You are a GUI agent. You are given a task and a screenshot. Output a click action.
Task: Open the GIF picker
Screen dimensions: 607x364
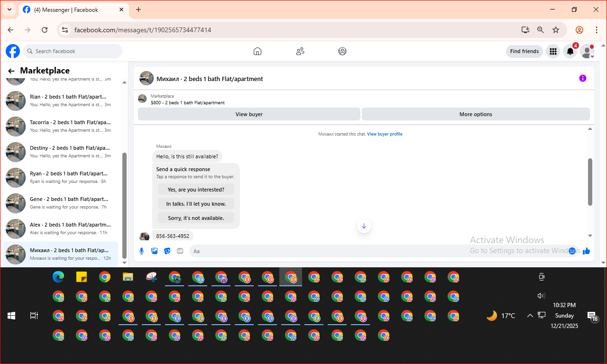pos(180,251)
